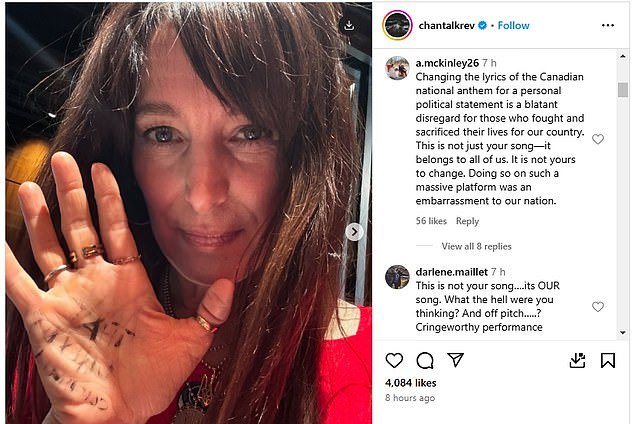Open chantalkrev profile username link
634x424 pixels.
coord(446,25)
